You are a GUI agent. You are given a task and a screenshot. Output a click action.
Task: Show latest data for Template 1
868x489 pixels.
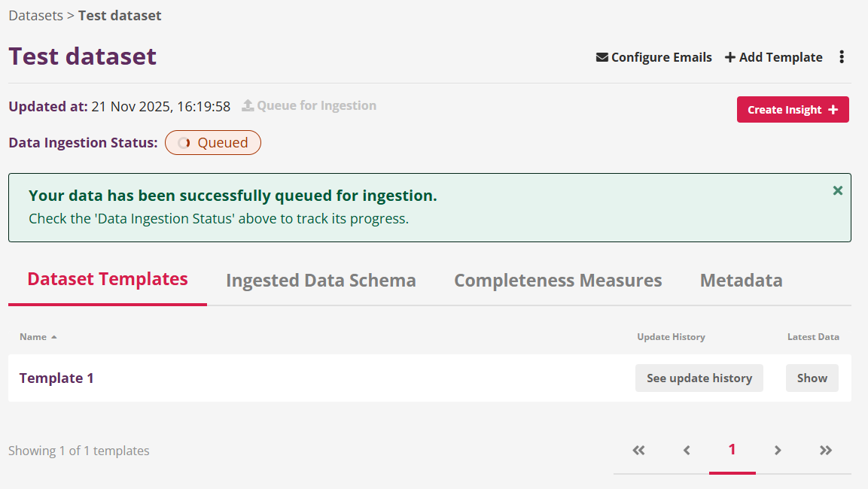[x=812, y=378]
